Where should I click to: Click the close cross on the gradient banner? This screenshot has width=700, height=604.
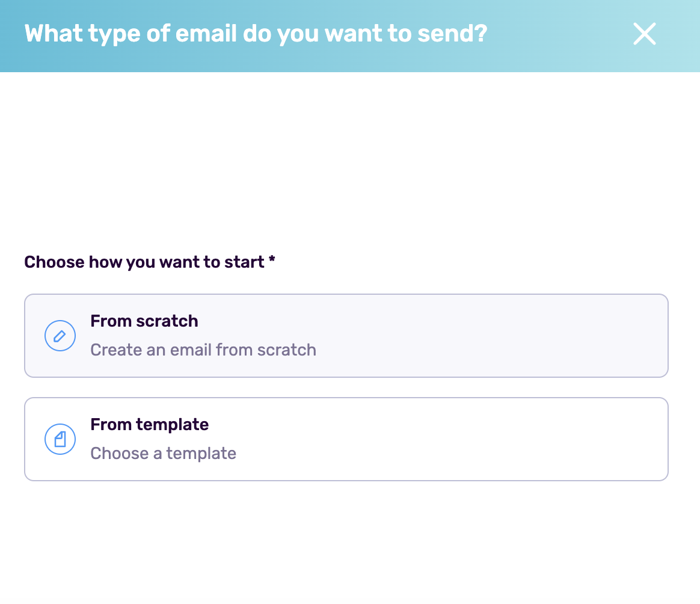point(644,34)
